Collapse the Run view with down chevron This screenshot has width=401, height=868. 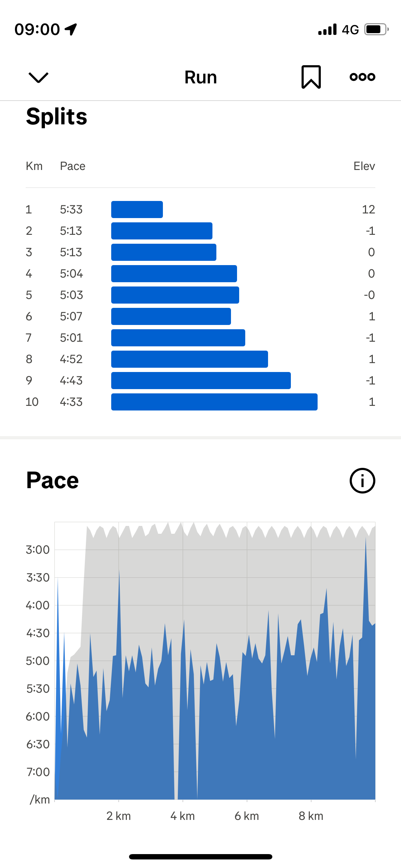coord(38,77)
